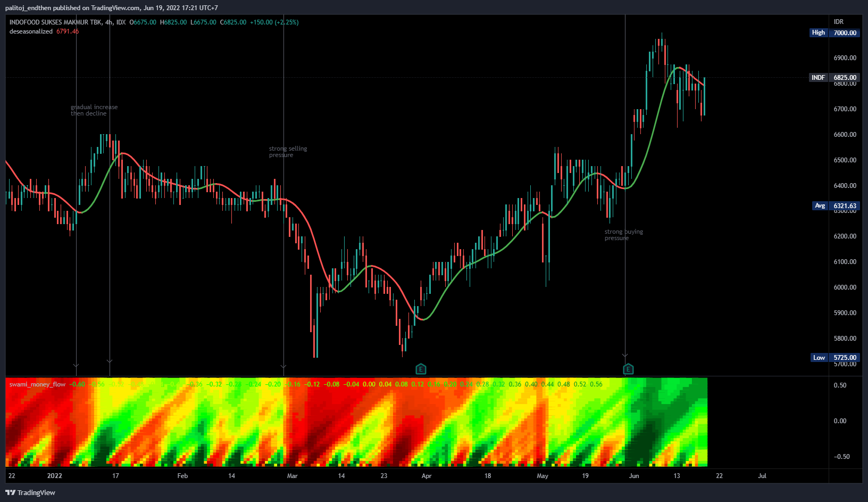Viewport: 868px width, 502px height.
Task: Click the 5725.00 low price value
Action: pos(845,358)
